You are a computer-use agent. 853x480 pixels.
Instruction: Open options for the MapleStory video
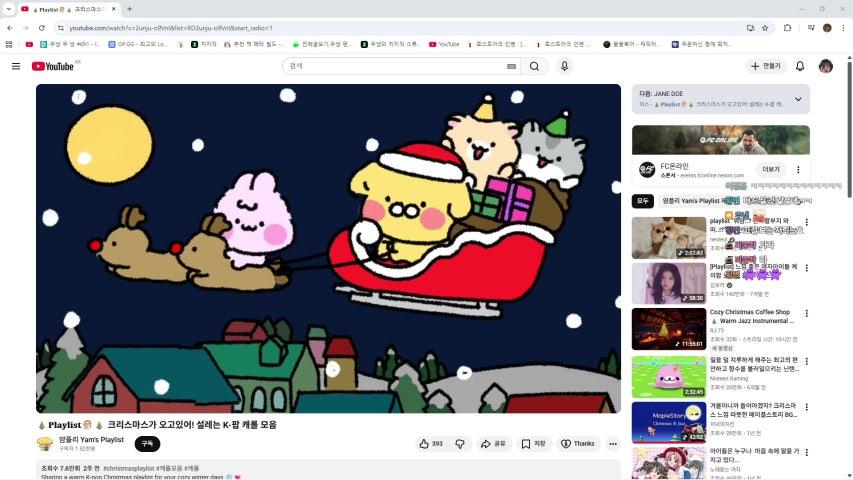point(807,407)
